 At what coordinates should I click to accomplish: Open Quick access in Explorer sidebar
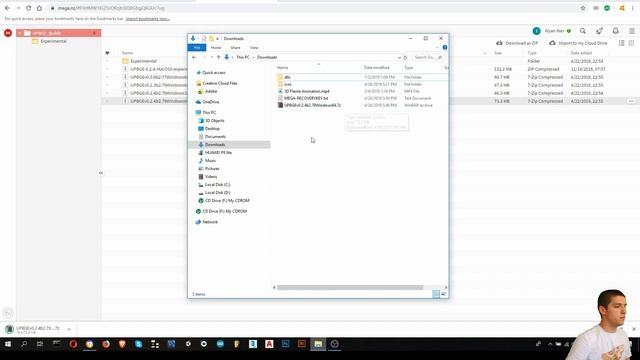point(213,73)
